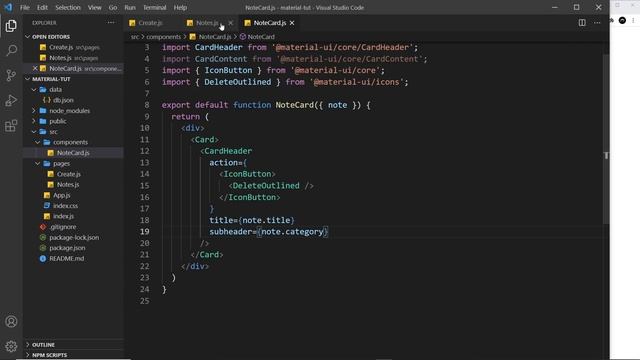
Task: Open Run and Debug view
Action: [x=11, y=100]
